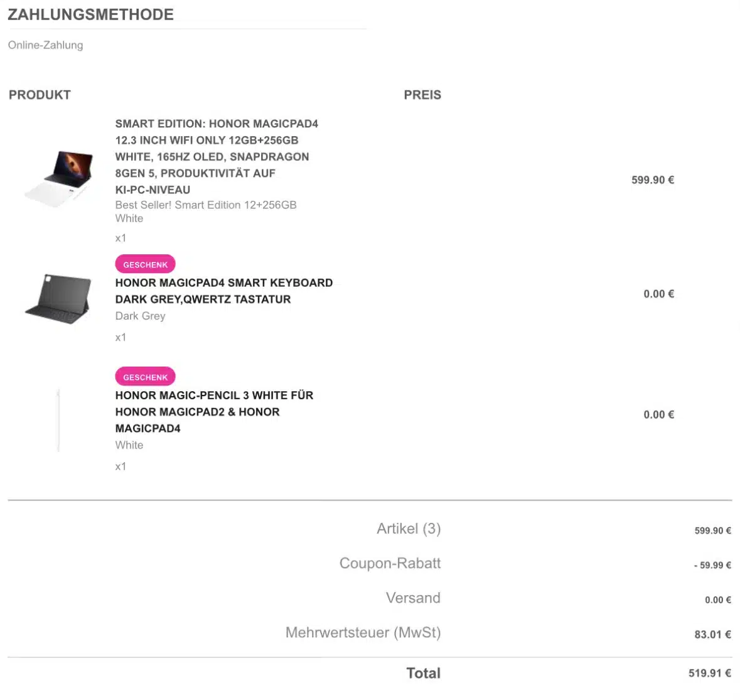Image resolution: width=740 pixels, height=700 pixels.
Task: Click the Produkt column header
Action: [x=40, y=95]
